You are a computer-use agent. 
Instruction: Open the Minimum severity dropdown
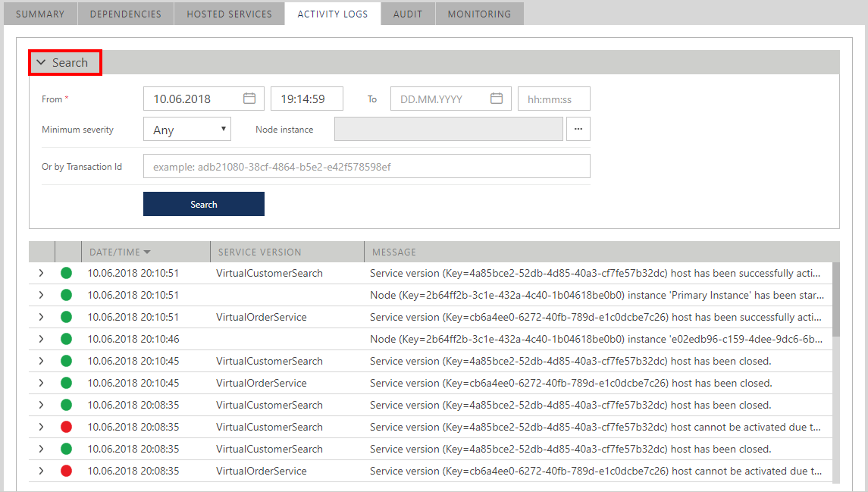pyautogui.click(x=186, y=130)
